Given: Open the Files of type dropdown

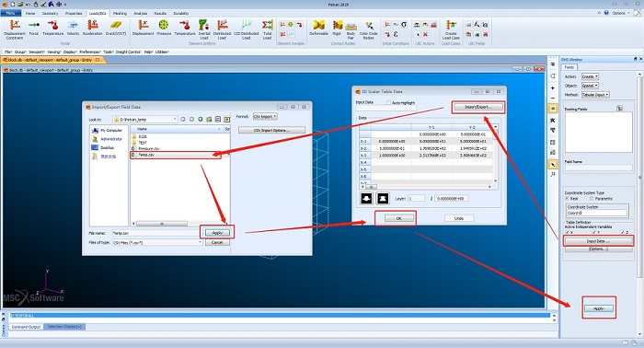Looking at the screenshot, I should [x=157, y=243].
